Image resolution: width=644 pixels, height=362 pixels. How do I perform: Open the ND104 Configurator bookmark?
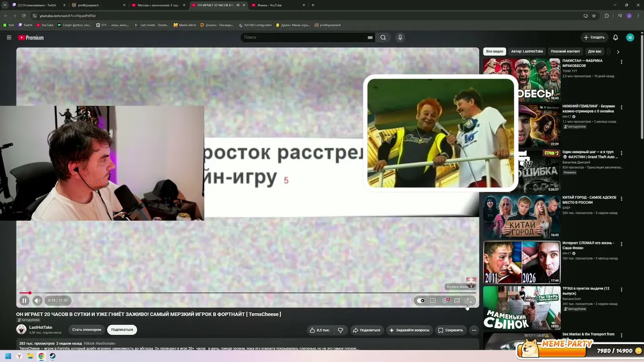pos(255,25)
